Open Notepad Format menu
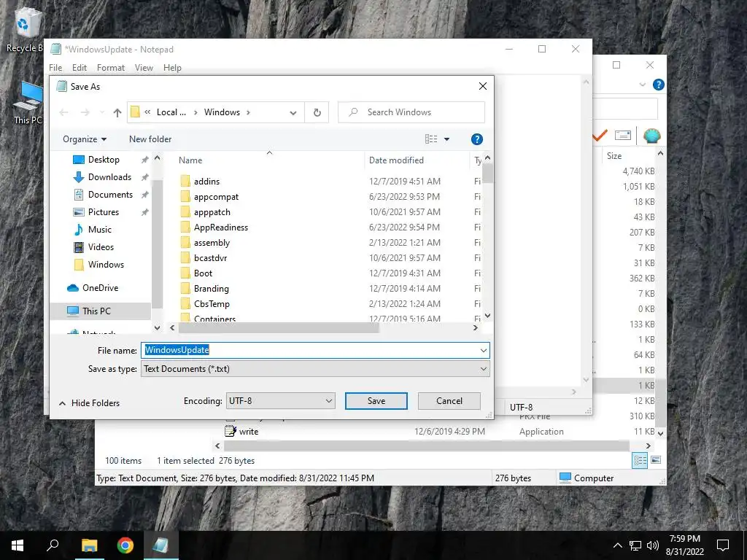This screenshot has height=560, width=747. coord(111,68)
